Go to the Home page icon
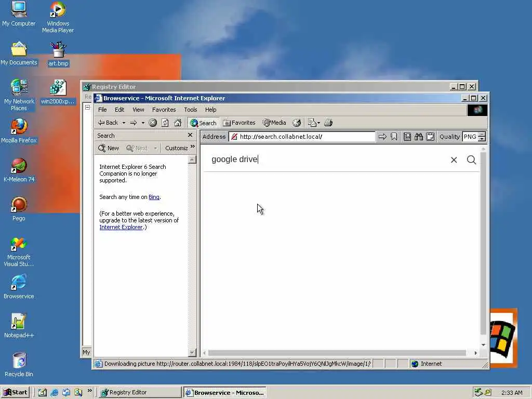 click(x=178, y=123)
